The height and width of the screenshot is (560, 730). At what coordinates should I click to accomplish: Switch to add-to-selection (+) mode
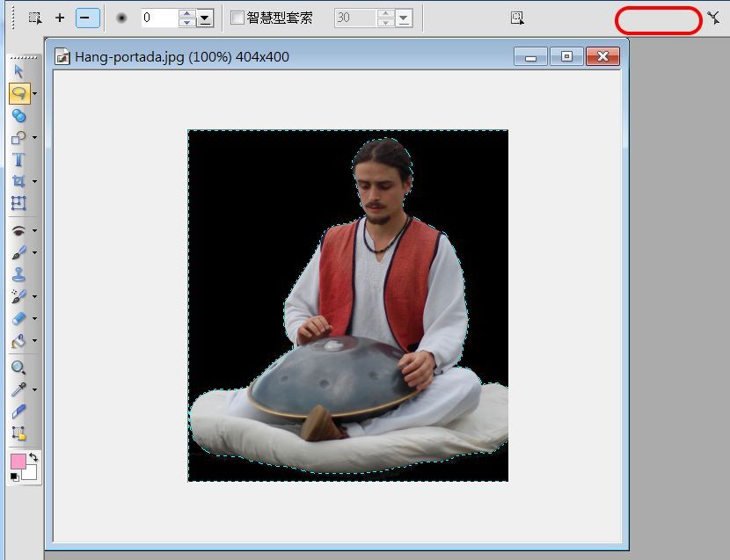pos(60,18)
